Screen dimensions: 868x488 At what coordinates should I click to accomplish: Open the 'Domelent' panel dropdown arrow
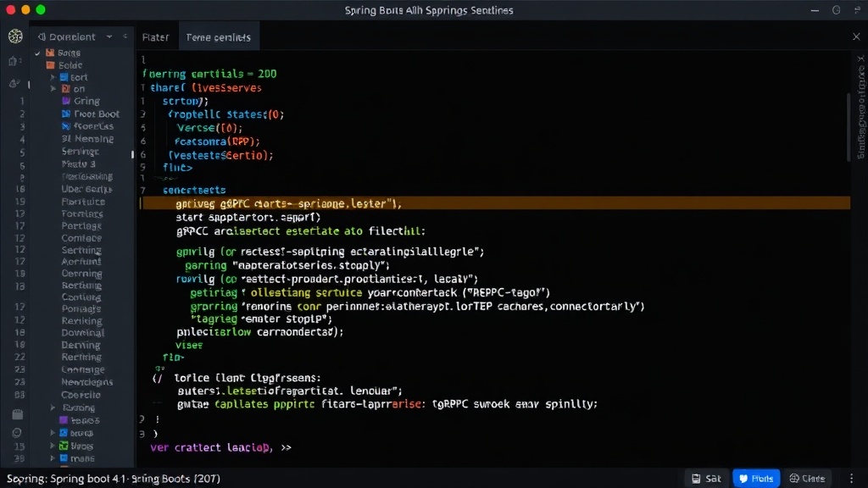(x=109, y=36)
